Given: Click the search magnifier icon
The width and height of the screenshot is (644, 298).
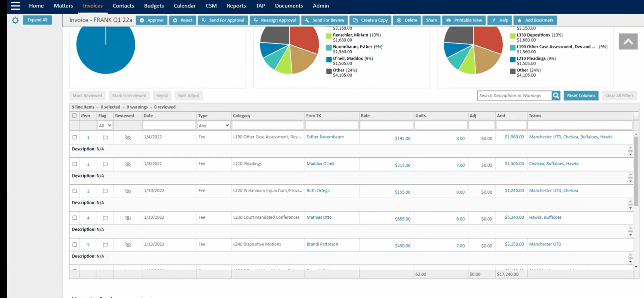Looking at the screenshot, I should click(556, 96).
